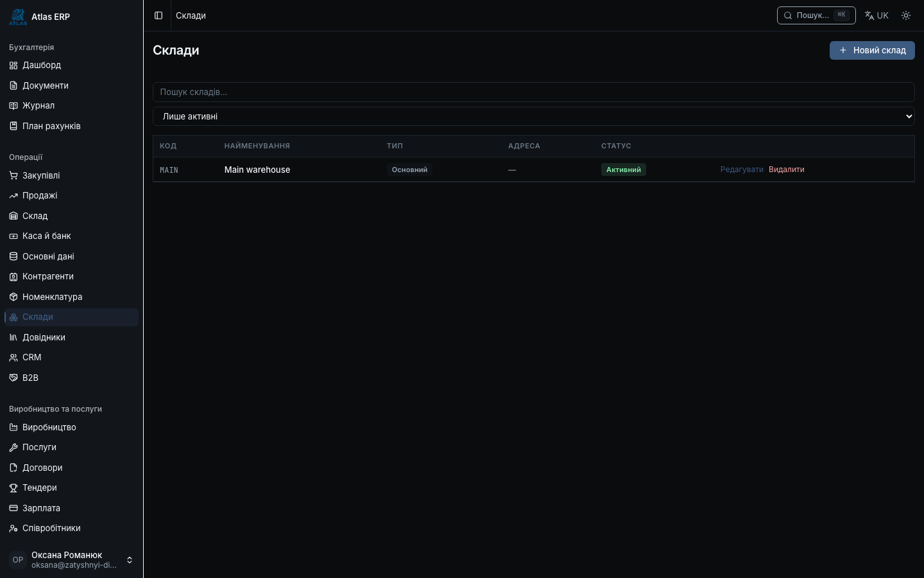Open the Договори menu item
The image size is (924, 578).
coord(71,468)
